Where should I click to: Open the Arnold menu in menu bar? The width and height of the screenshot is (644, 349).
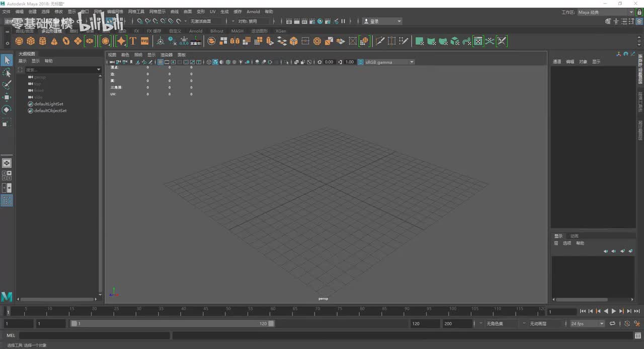253,12
